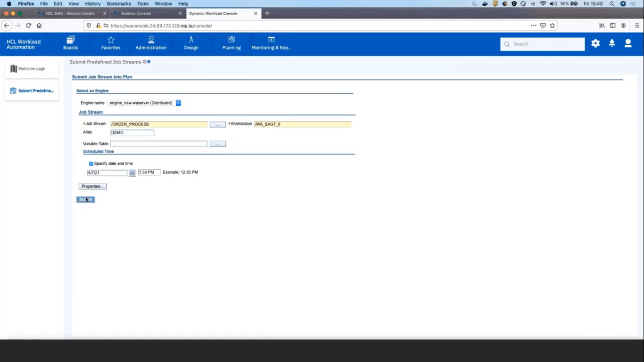The image size is (644, 362).
Task: Open the user profile icon
Action: tap(628, 43)
